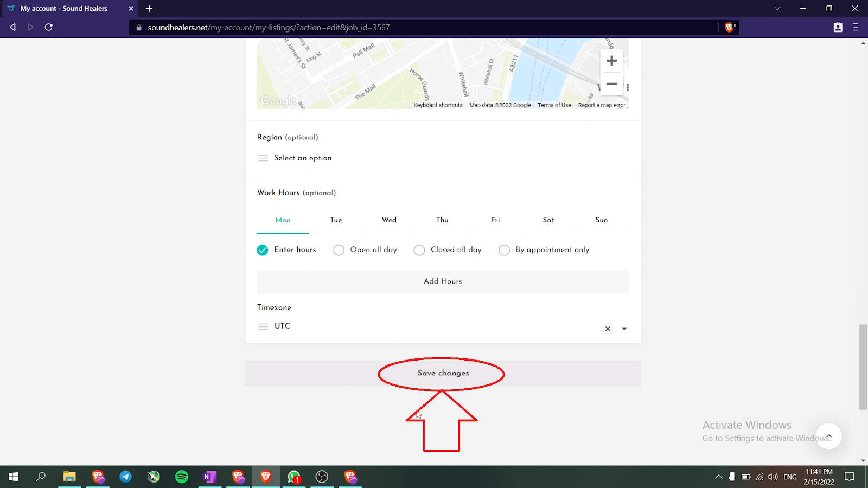Image resolution: width=868 pixels, height=488 pixels.
Task: Open the Brave hamburger menu
Action: (856, 27)
